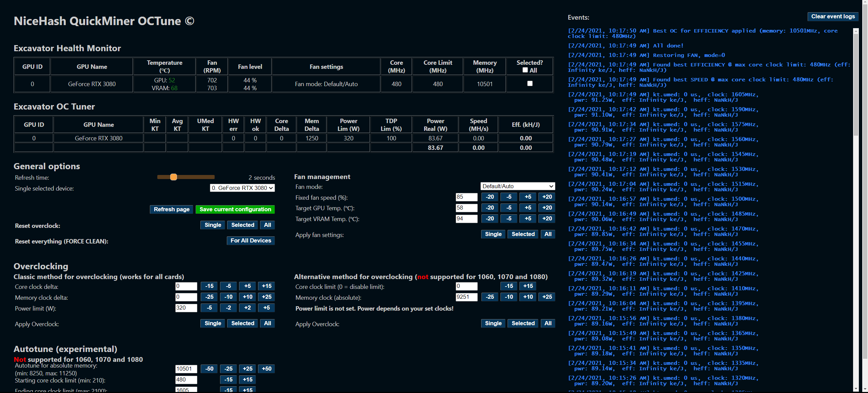The height and width of the screenshot is (393, 868).
Task: Decrease Memory clock delta by -25
Action: (209, 297)
